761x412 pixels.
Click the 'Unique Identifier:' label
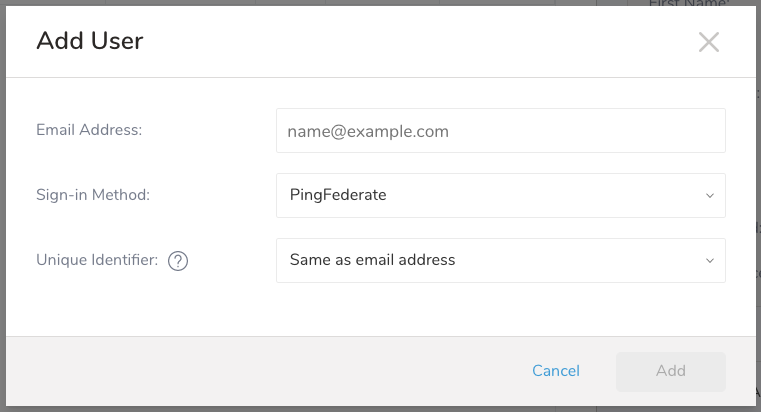point(97,260)
